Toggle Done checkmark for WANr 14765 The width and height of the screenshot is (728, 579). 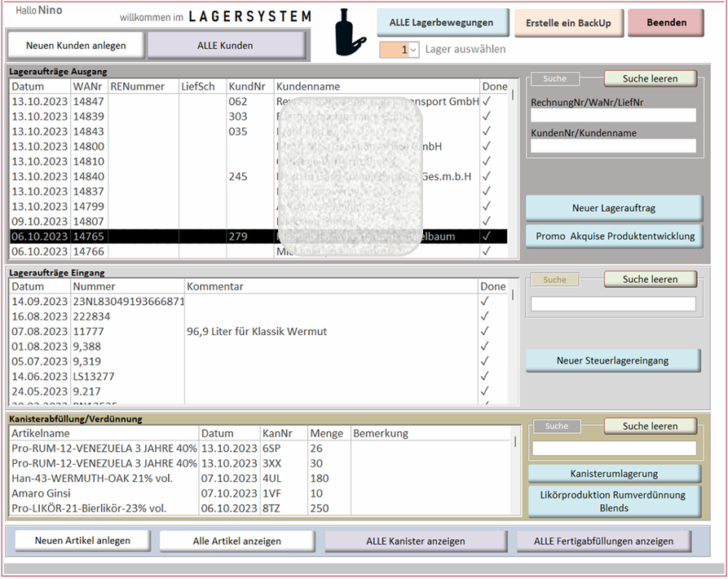point(487,236)
